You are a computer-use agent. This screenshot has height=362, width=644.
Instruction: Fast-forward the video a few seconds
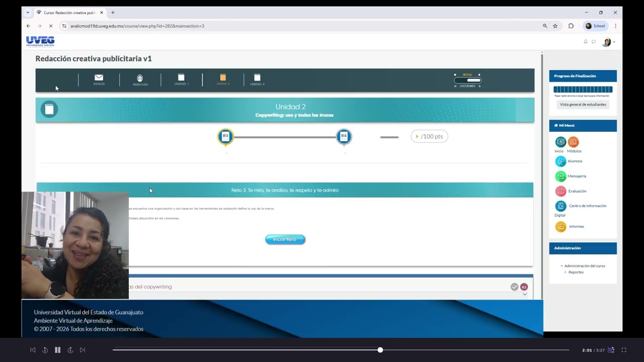point(70,350)
